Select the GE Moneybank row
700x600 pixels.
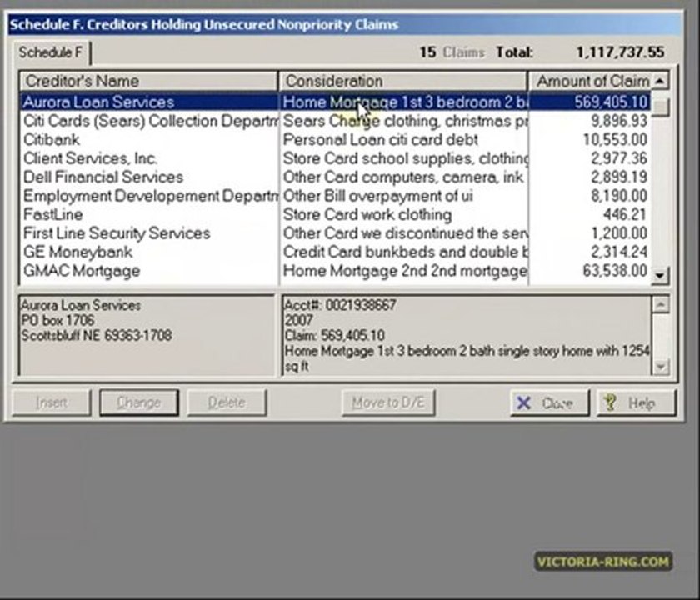coord(335,252)
